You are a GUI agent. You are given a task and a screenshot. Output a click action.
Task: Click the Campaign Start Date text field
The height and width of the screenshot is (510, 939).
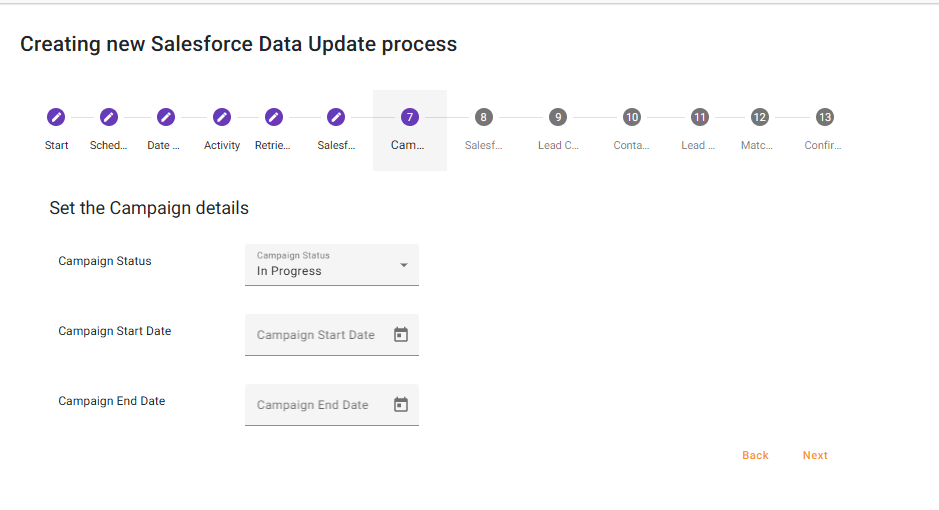click(316, 335)
